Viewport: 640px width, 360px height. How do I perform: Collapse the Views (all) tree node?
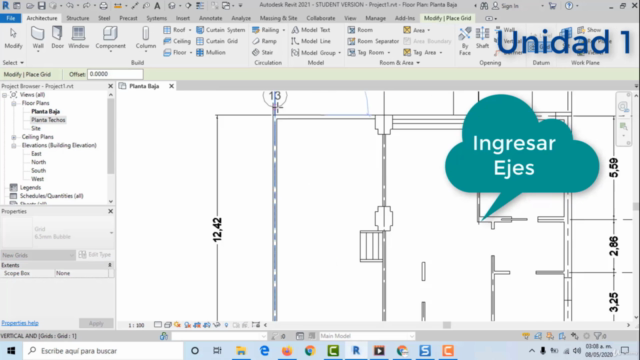[4, 95]
